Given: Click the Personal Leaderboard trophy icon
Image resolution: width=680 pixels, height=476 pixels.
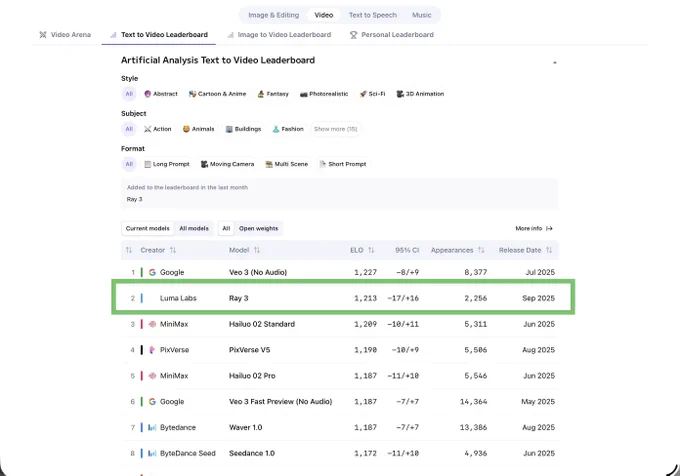Looking at the screenshot, I should click(353, 35).
